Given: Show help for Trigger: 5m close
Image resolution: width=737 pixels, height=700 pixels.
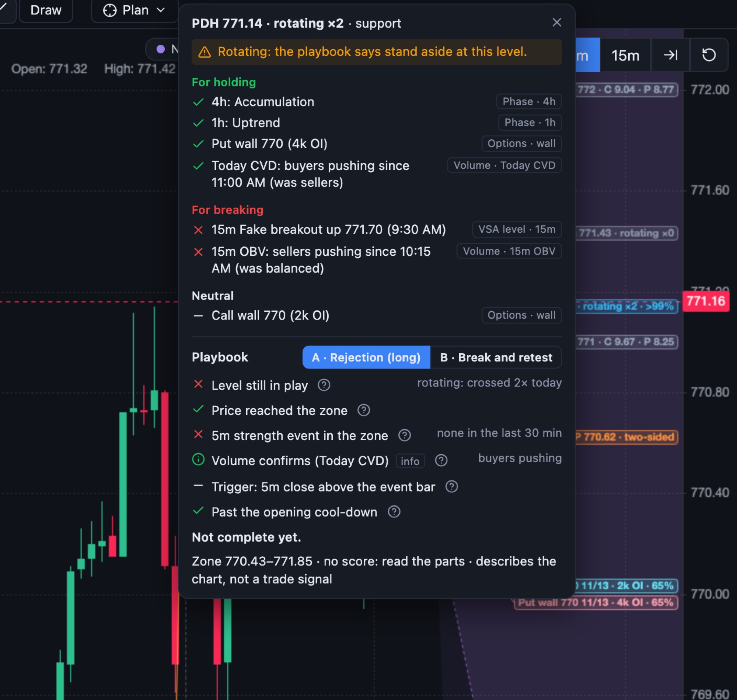Looking at the screenshot, I should [x=451, y=487].
